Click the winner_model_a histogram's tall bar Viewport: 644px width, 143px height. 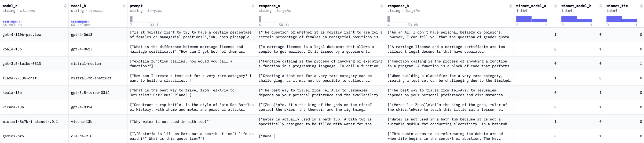click(524, 19)
